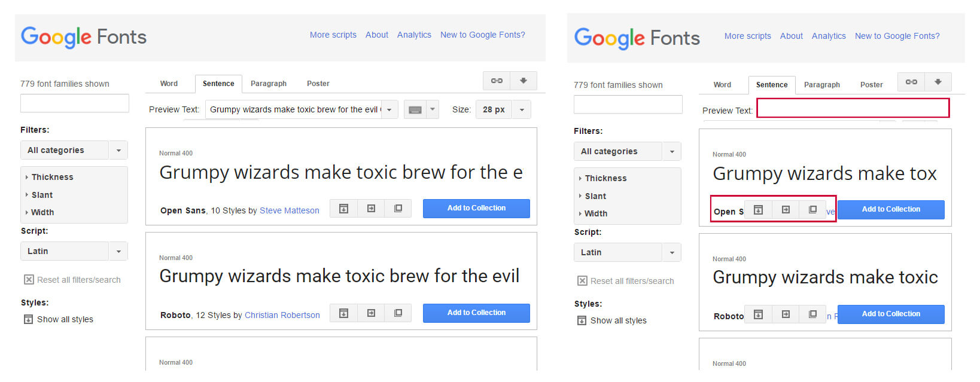Image resolution: width=980 pixels, height=382 pixels.
Task: Switch to the Poster tab in right screenshot
Action: pyautogui.click(x=871, y=85)
